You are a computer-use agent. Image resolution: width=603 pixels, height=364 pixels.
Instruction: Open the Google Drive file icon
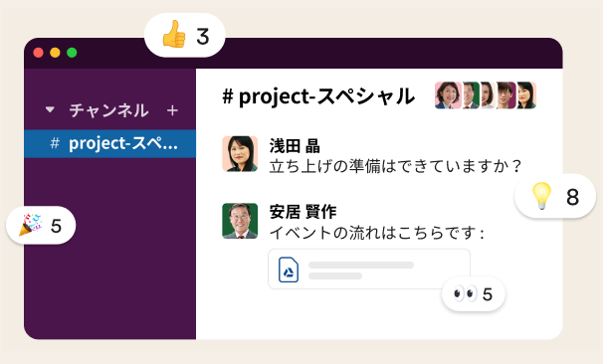(289, 270)
